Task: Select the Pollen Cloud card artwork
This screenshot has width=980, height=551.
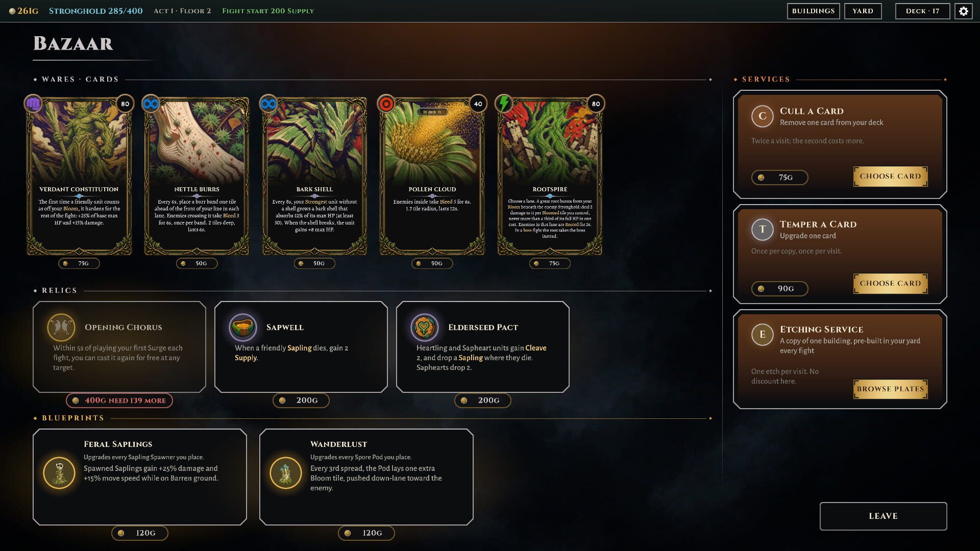Action: tap(432, 143)
